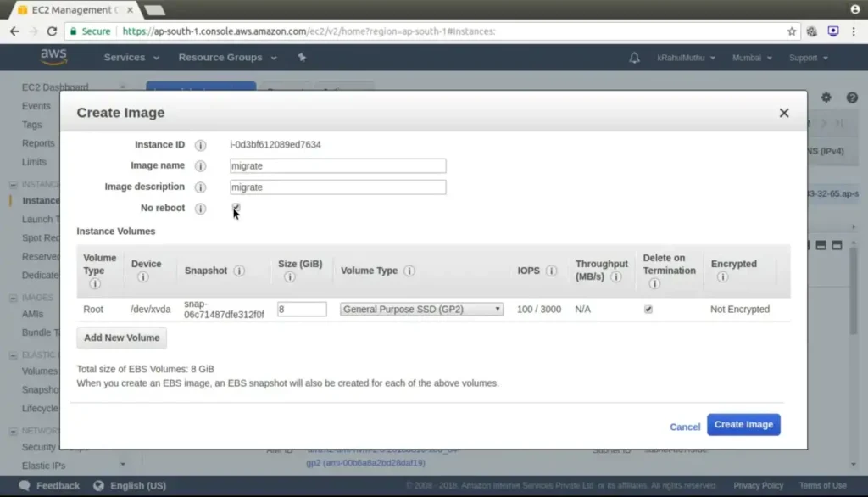
Task: Click info icon next to Image name
Action: pos(201,166)
